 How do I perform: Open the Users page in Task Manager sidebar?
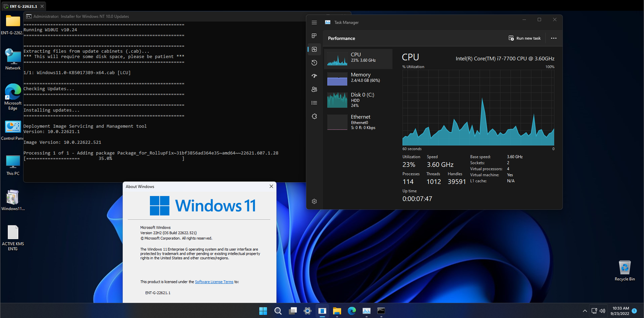click(314, 89)
